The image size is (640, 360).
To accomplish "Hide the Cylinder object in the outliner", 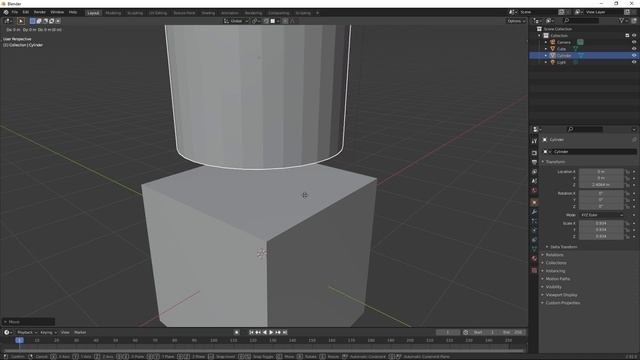I will 634,55.
